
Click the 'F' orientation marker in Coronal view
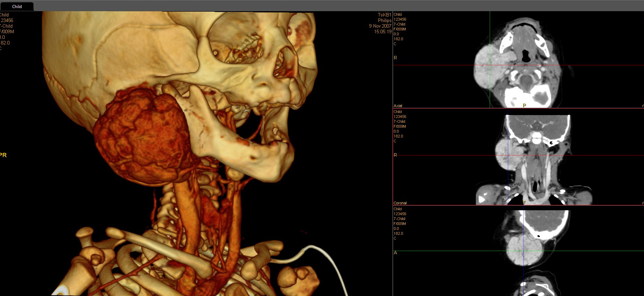coord(525,203)
